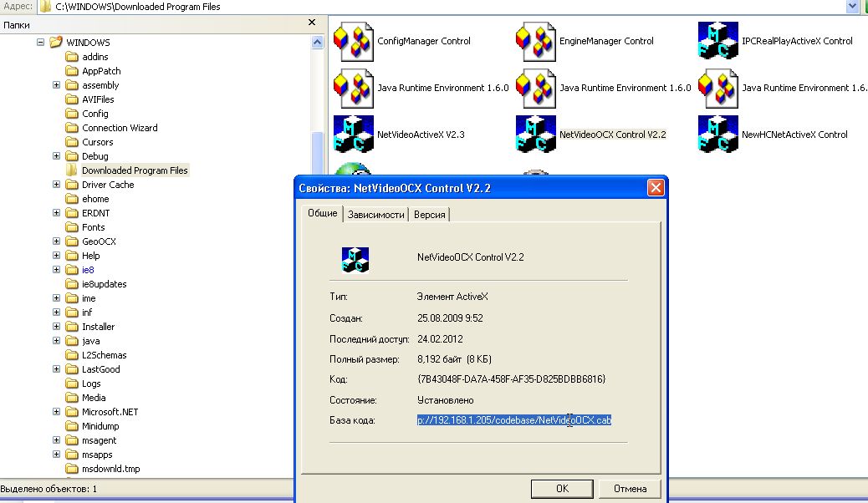Click the folder tree scroll-up arrow
This screenshot has height=503, width=868.
[x=317, y=42]
